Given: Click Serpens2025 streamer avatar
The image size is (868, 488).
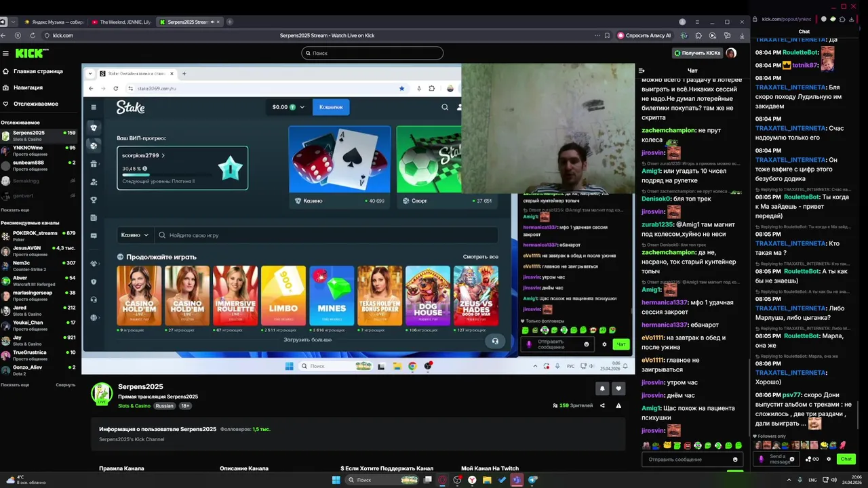Looking at the screenshot, I should tap(102, 393).
